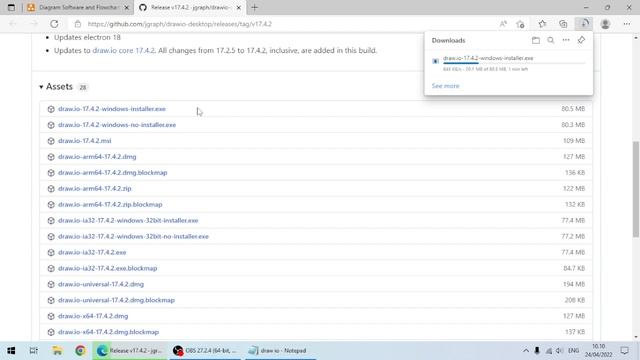640x360 pixels.
Task: View site information lock icon
Action: point(78,24)
